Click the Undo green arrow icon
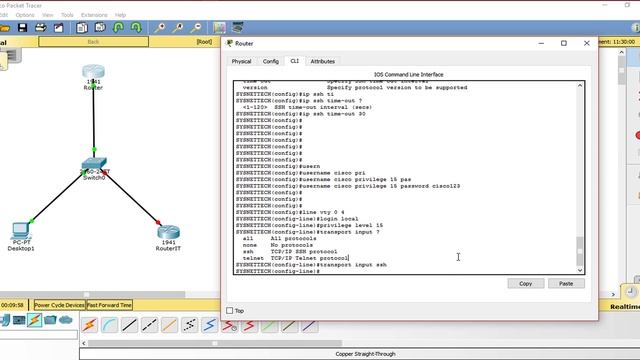 [118, 28]
